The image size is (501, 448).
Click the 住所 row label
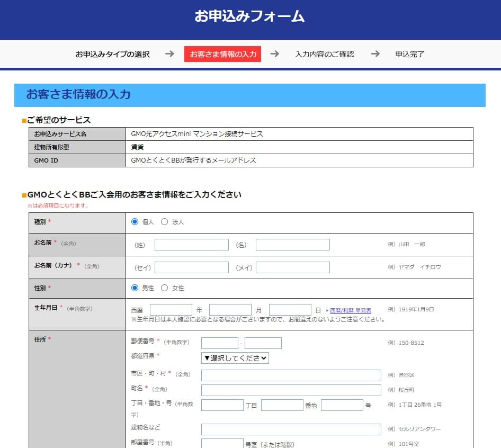[40, 339]
